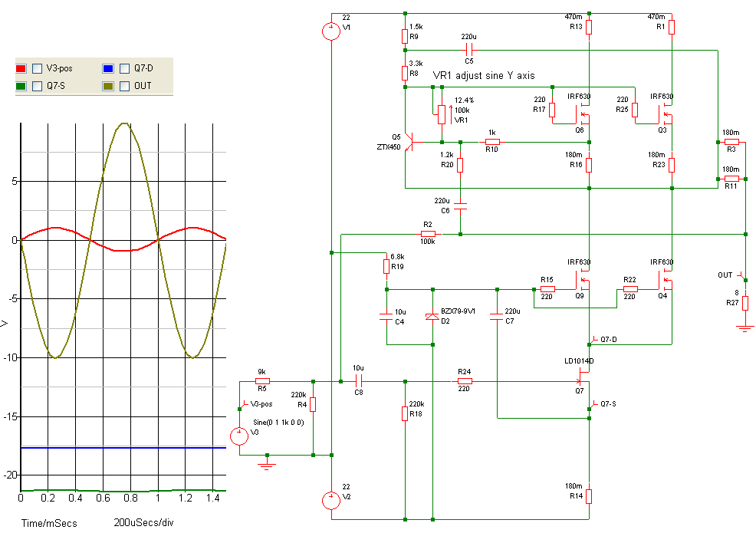Click the Time/mSecs axis label
The width and height of the screenshot is (756, 533).
coord(49,523)
